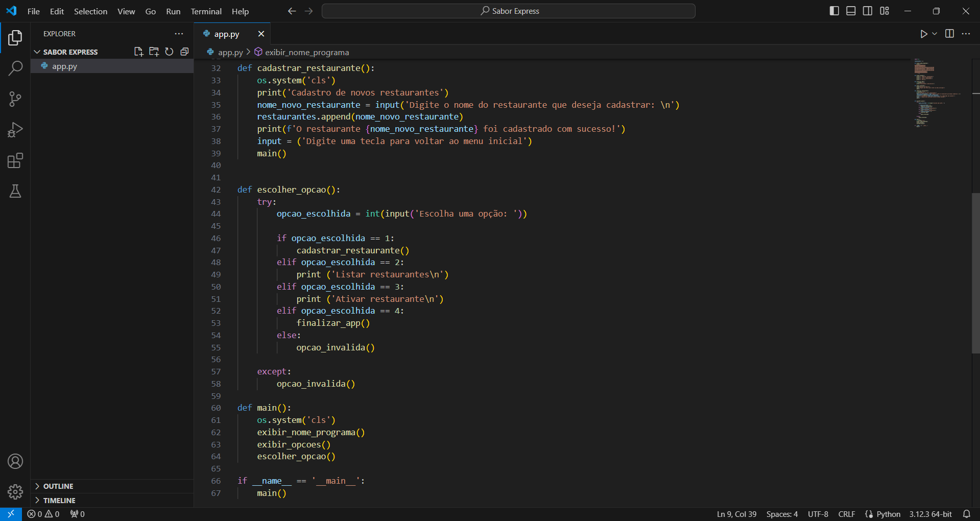980x521 pixels.
Task: Click the 'finalizar_app()' call in code
Action: point(333,323)
